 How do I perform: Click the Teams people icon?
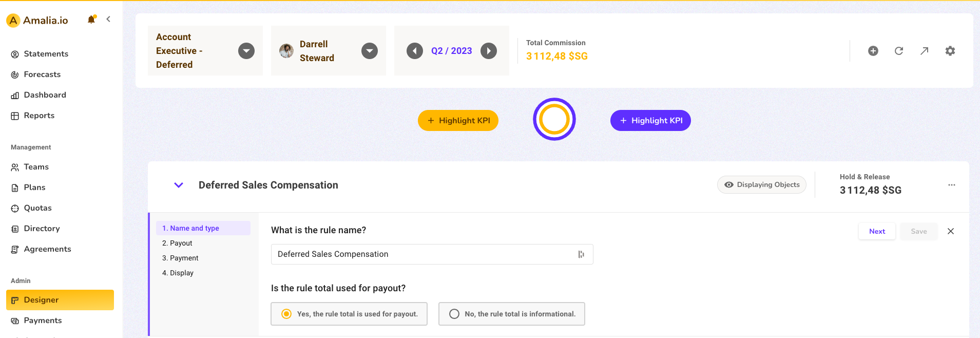(x=15, y=167)
